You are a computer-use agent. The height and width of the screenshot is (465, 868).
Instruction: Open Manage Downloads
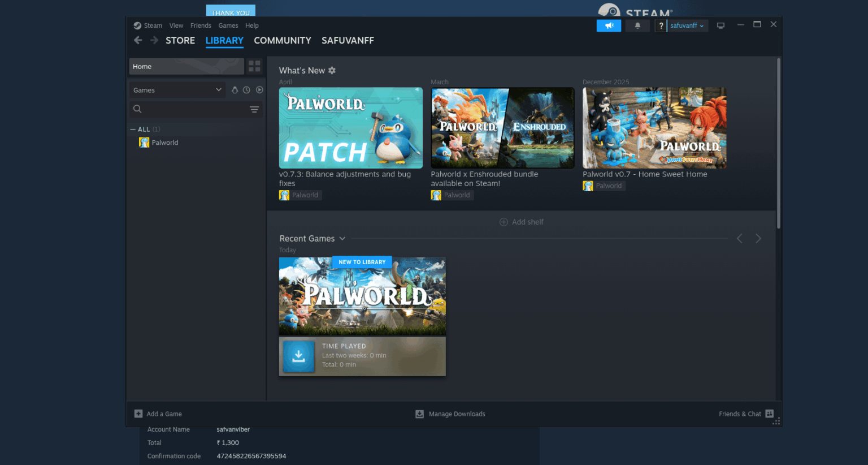[450, 414]
